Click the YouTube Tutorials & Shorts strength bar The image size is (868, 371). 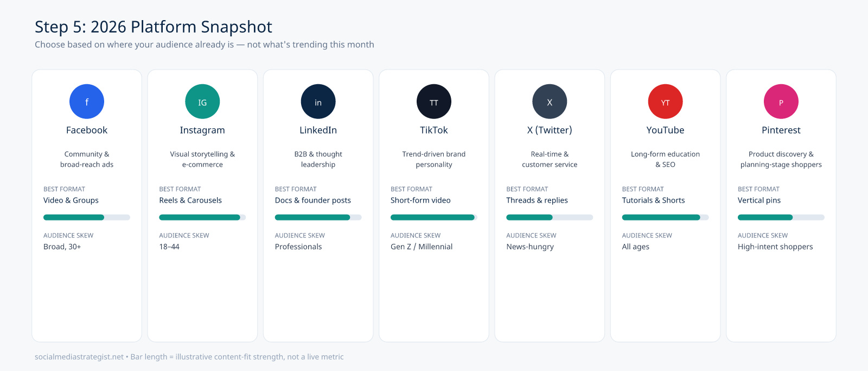pos(666,217)
